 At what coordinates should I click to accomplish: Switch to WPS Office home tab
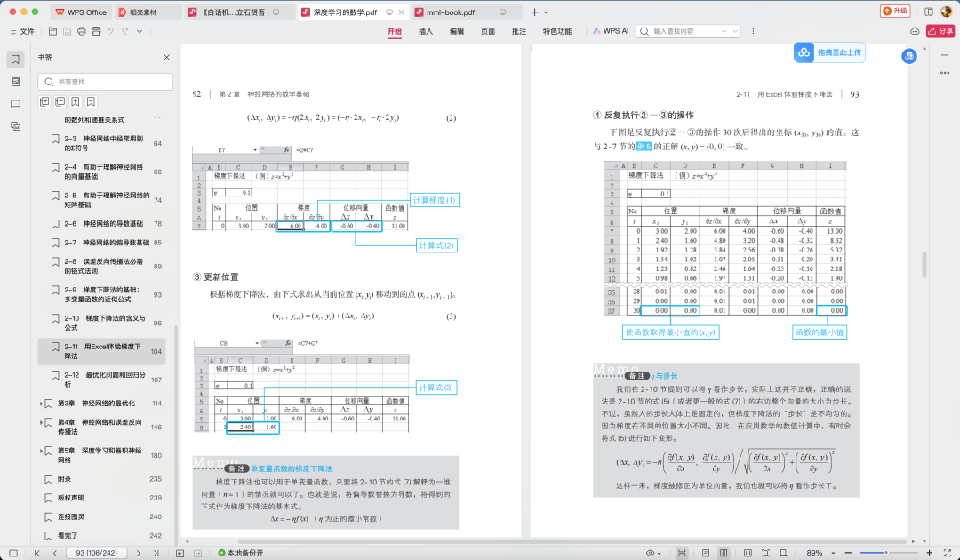coord(80,12)
